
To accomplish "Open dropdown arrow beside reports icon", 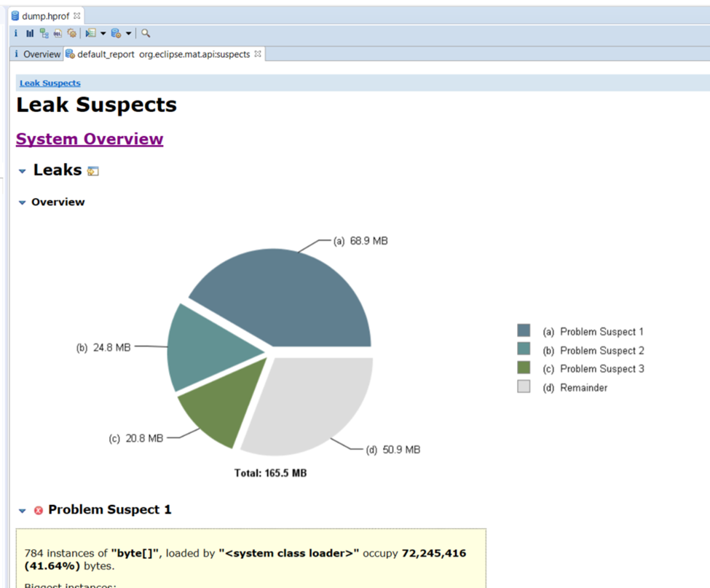I will coord(103,33).
